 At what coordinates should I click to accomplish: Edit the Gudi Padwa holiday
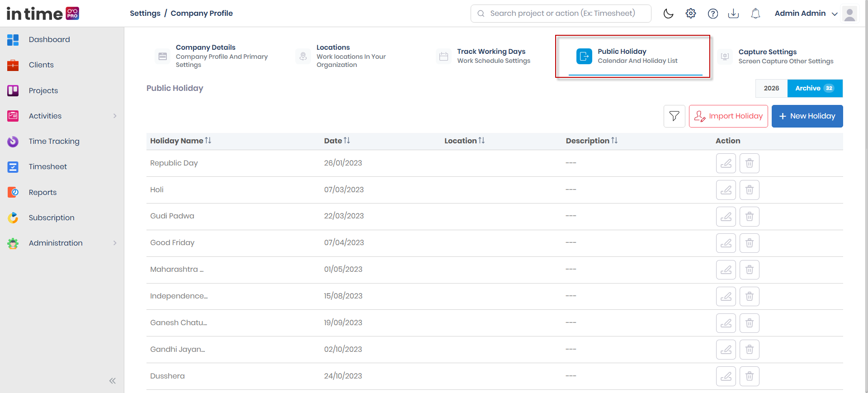pyautogui.click(x=726, y=217)
